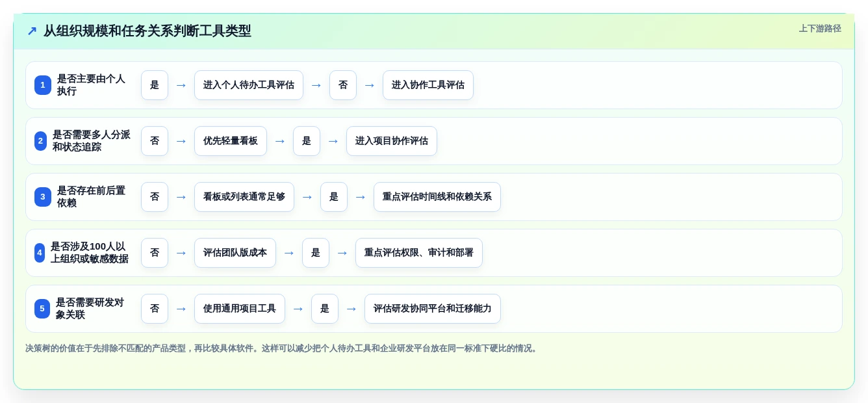868x403 pixels.
Task: Click the heading 从组织规模和任务关系判断工具类型
Action: 147,31
